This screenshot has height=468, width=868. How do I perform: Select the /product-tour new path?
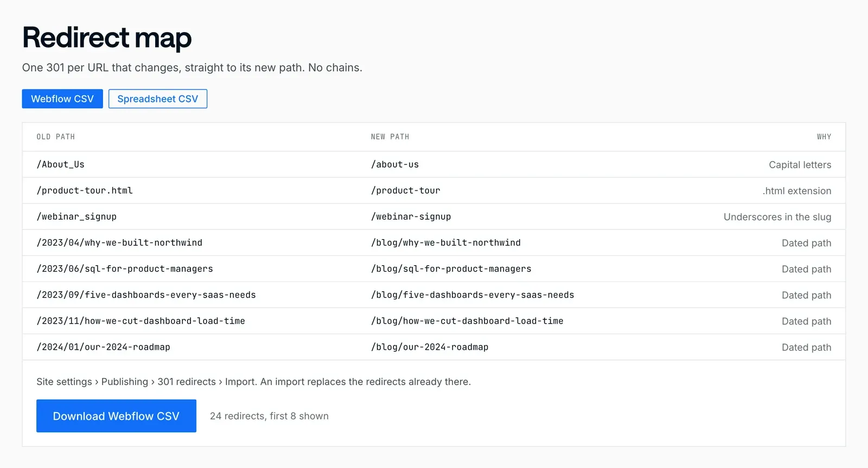(x=406, y=190)
